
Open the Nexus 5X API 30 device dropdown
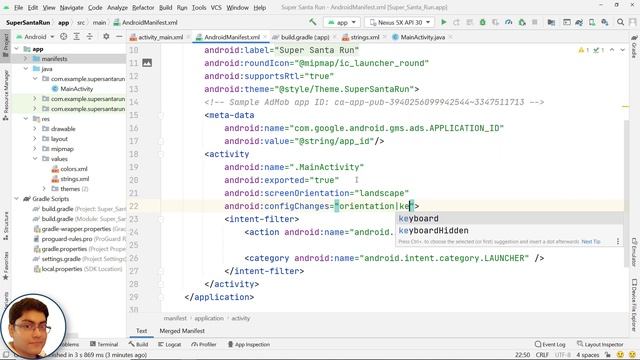pos(400,22)
